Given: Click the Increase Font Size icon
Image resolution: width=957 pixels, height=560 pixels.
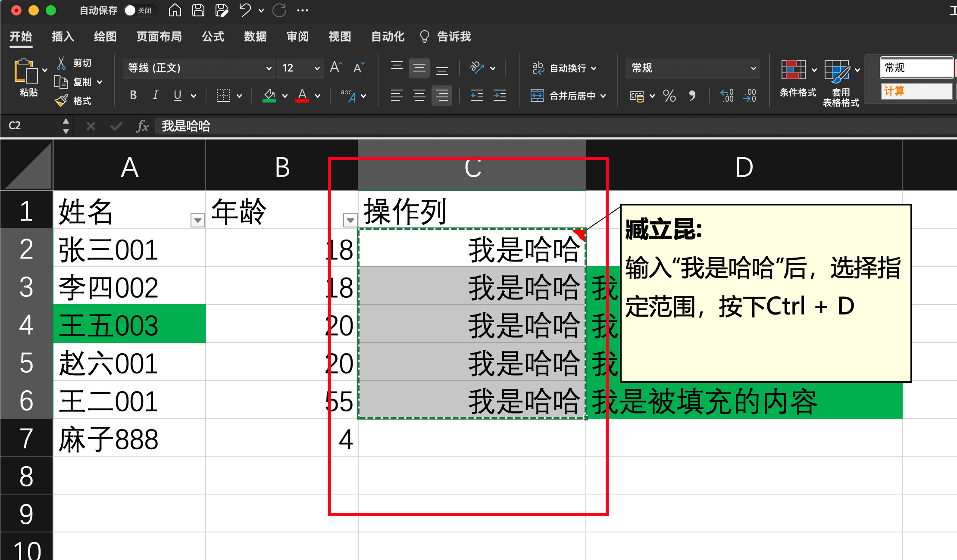Looking at the screenshot, I should [x=335, y=68].
